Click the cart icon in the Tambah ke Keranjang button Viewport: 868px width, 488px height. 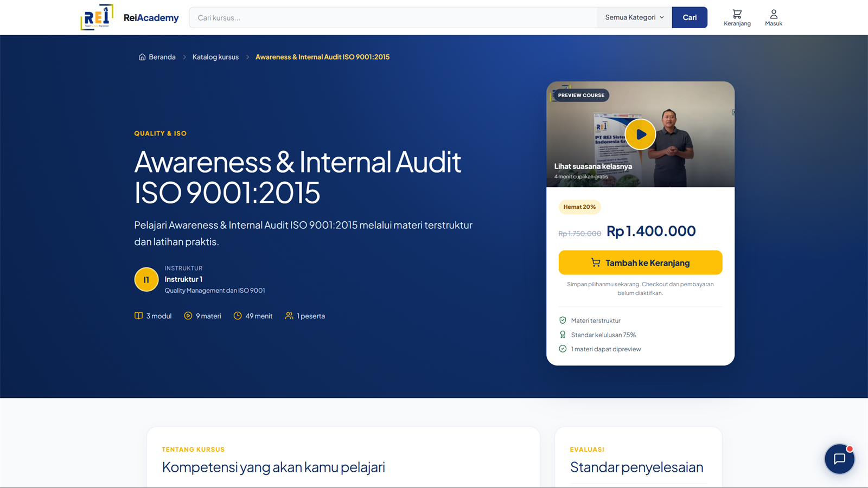point(596,262)
